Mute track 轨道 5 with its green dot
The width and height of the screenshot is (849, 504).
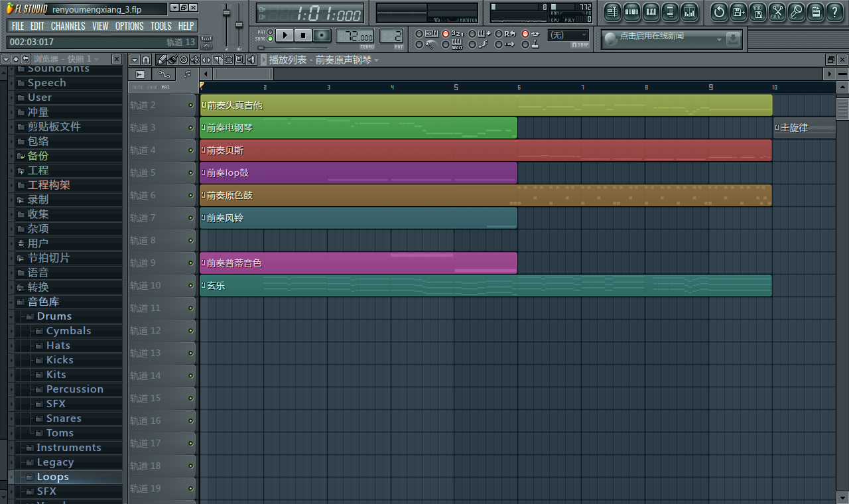pos(190,173)
